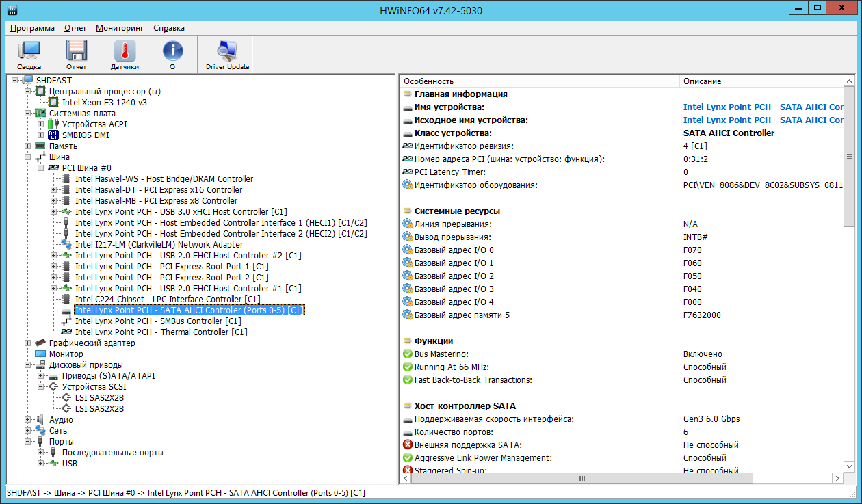Expand the Intel Haswell-DT PCI Express x16 node
Screen dimensions: 862x504
(x=54, y=190)
